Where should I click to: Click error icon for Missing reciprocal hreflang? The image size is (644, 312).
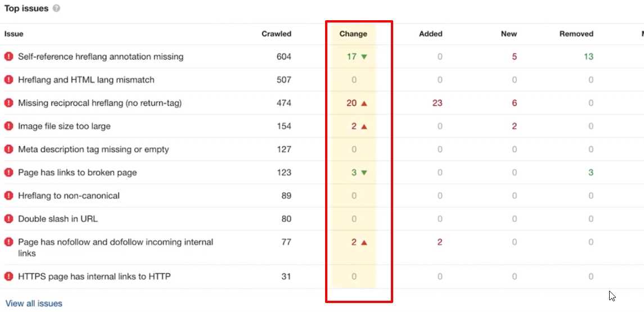pos(8,103)
